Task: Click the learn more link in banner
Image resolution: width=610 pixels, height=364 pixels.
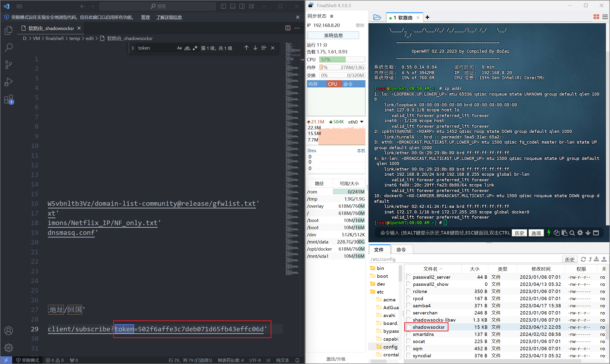Action: click(x=169, y=17)
